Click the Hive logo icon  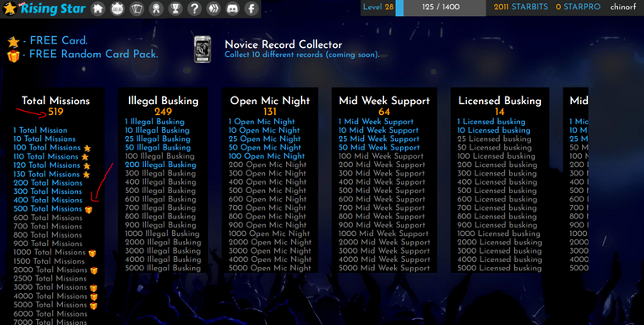(214, 8)
